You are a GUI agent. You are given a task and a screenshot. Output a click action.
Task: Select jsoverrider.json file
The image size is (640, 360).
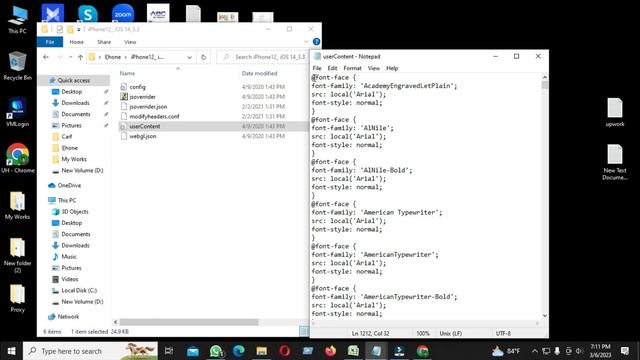pyautogui.click(x=148, y=107)
